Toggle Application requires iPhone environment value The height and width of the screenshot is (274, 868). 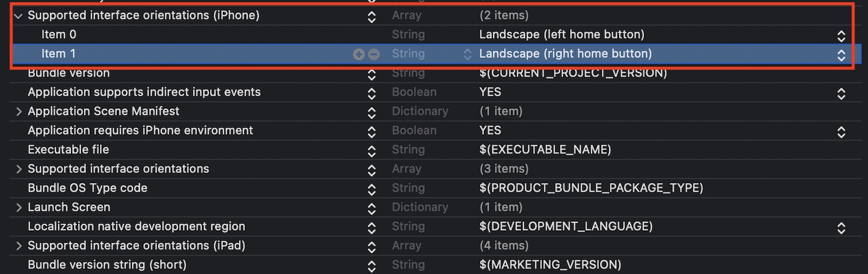point(841,131)
